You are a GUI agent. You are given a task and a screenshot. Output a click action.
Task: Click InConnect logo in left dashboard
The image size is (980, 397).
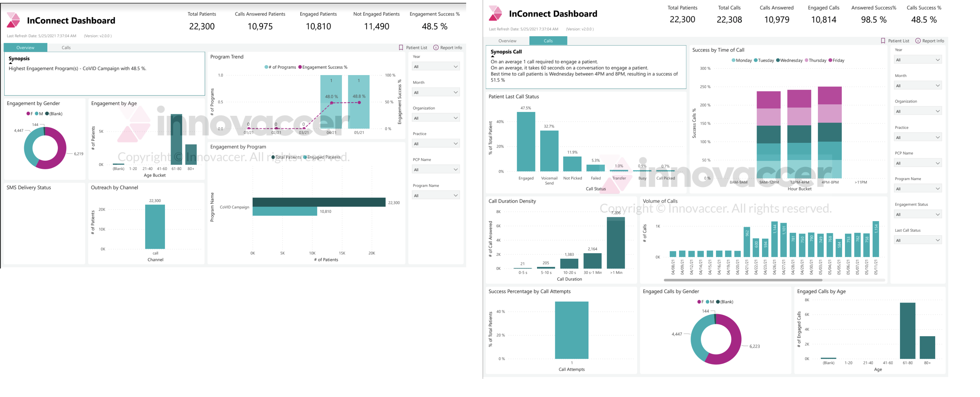tap(13, 20)
